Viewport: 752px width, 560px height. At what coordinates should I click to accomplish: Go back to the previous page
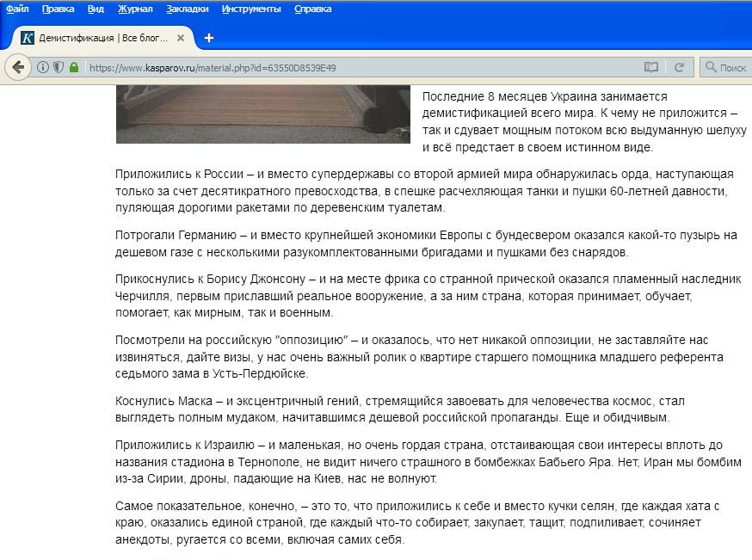tap(18, 68)
